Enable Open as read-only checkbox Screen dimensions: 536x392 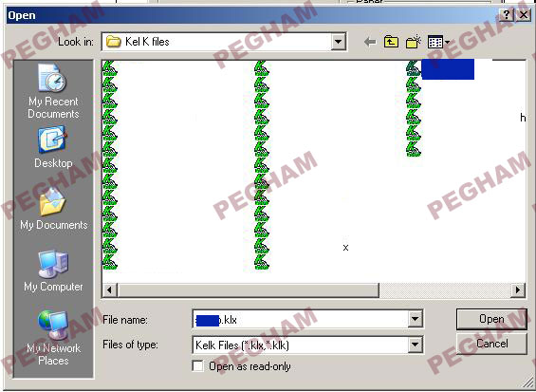tap(198, 366)
